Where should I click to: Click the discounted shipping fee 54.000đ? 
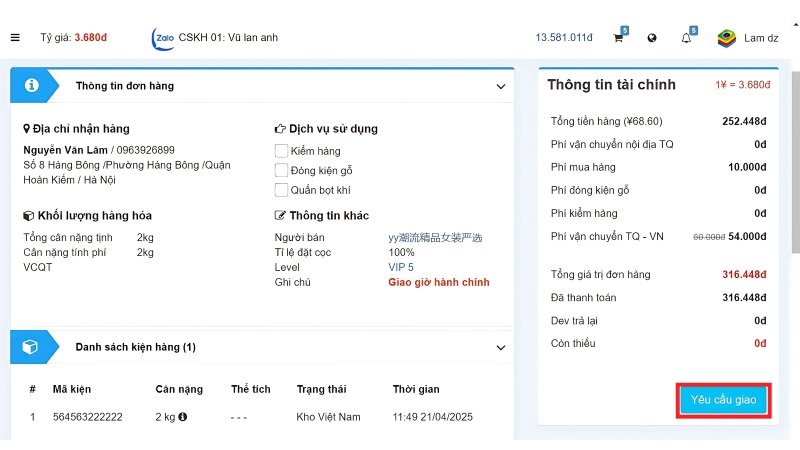click(x=747, y=236)
